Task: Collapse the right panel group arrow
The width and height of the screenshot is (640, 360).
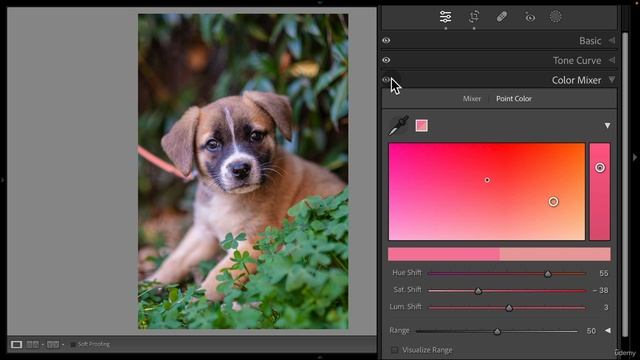Action: click(635, 157)
